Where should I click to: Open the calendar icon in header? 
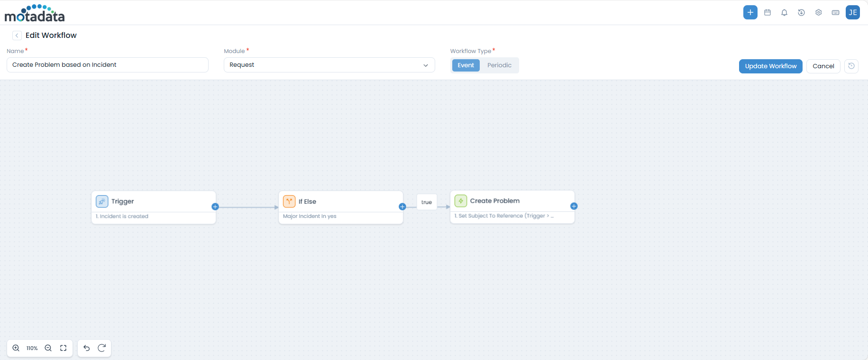pos(767,13)
